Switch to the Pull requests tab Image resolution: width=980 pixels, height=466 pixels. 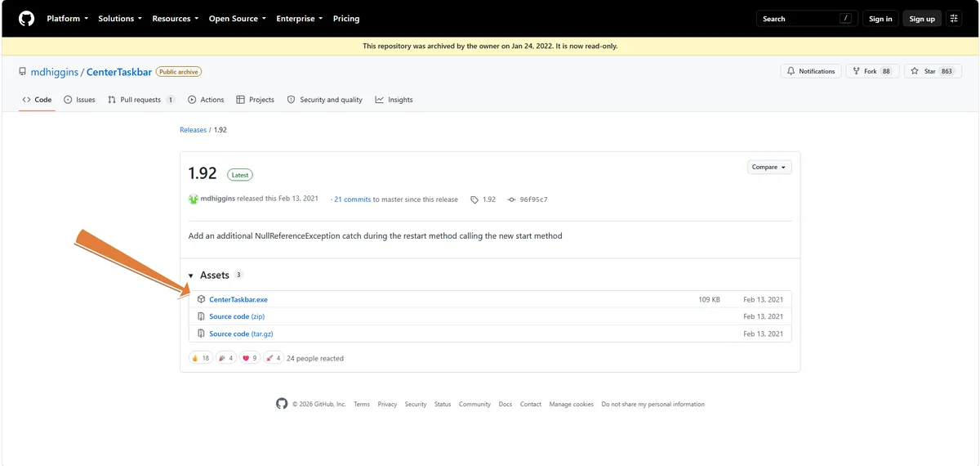point(141,100)
